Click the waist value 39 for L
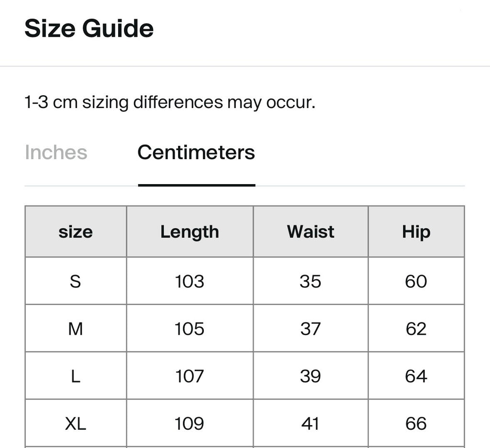Viewport: 490px width, 448px height. point(310,376)
